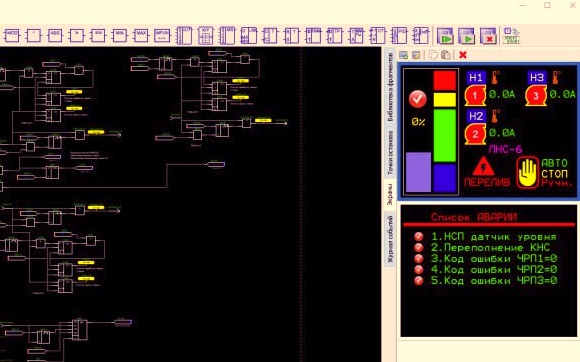Toggle indicator beside Переполнение КНС
The image size is (580, 362).
[419, 247]
